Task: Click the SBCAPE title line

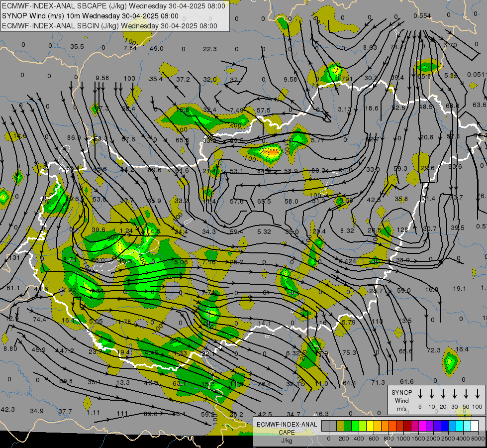Action: (x=114, y=6)
